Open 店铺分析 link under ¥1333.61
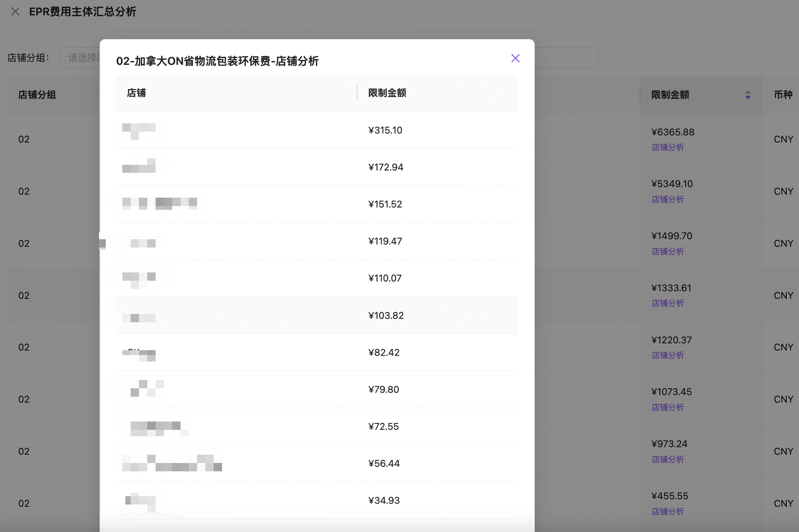The image size is (799, 532). pyautogui.click(x=667, y=303)
